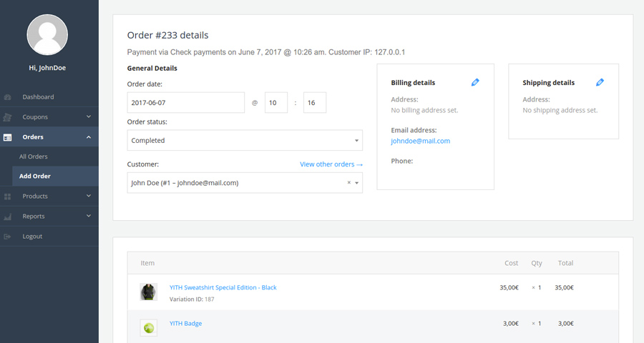Click the Order date input field
Viewport: 644px width, 343px height.
point(185,103)
